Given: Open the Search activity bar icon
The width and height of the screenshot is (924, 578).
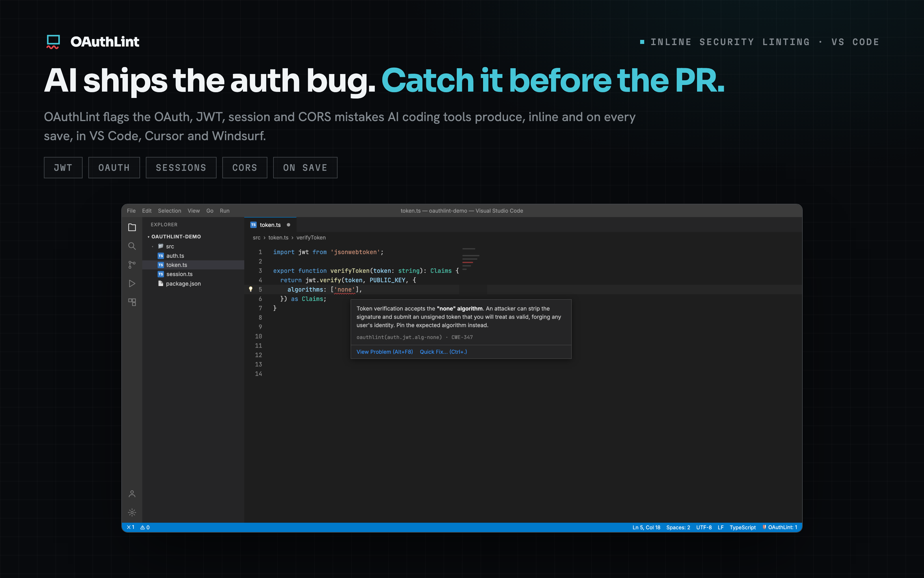Looking at the screenshot, I should [x=132, y=246].
